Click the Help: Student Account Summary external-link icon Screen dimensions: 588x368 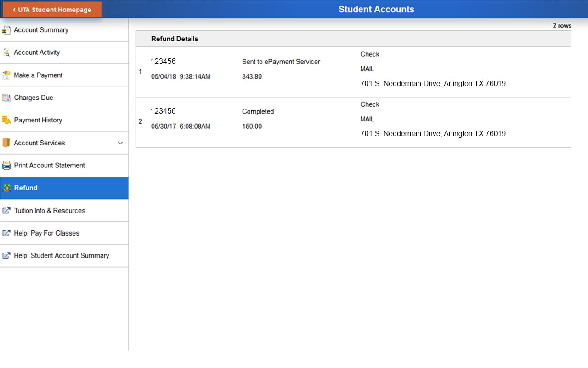(x=7, y=255)
